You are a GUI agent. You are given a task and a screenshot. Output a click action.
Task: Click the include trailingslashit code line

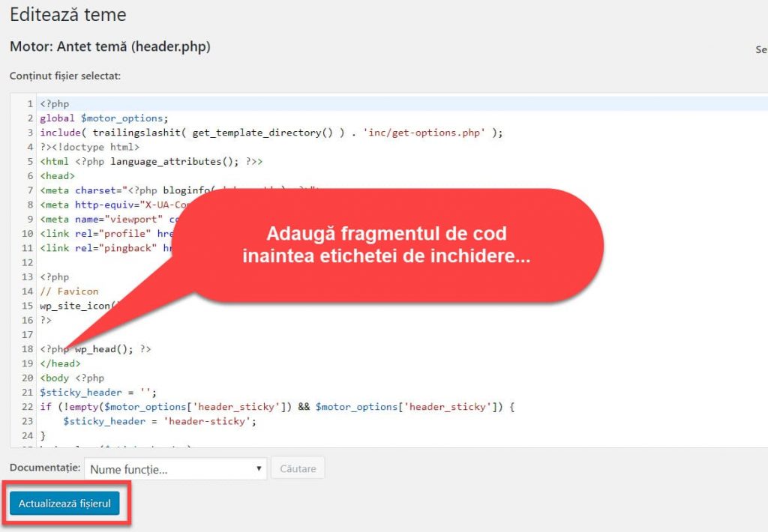(271, 133)
